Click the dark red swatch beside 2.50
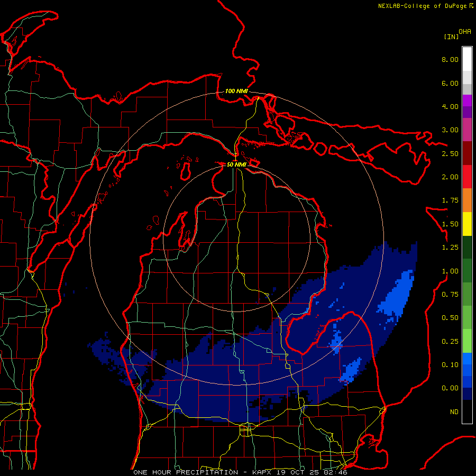This screenshot has height=476, width=476. 467,153
